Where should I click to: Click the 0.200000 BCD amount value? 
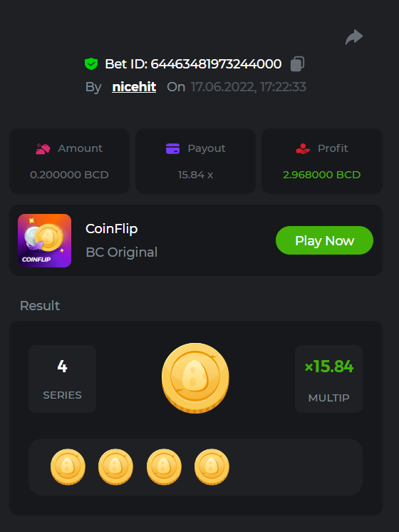(69, 175)
